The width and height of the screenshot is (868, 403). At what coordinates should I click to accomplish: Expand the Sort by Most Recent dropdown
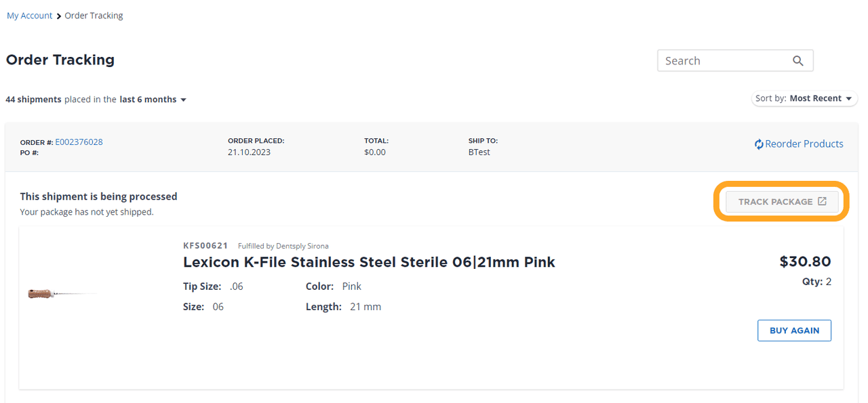point(804,99)
